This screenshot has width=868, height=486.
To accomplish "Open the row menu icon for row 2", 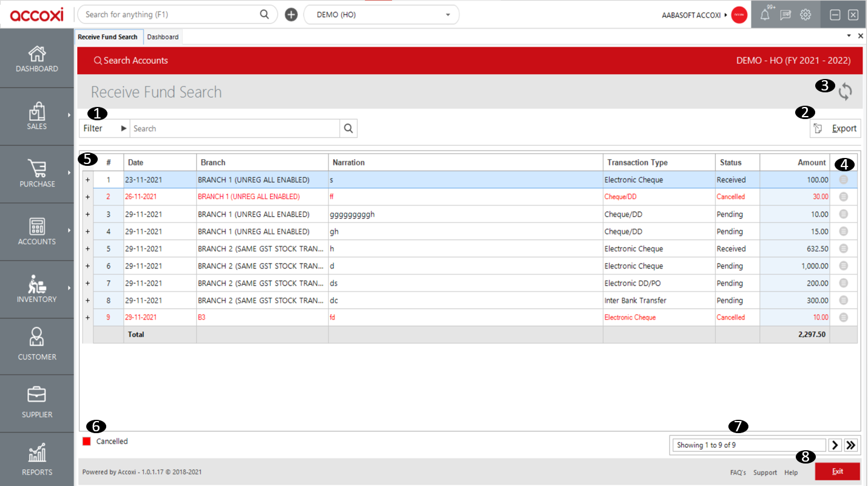I will coord(843,197).
